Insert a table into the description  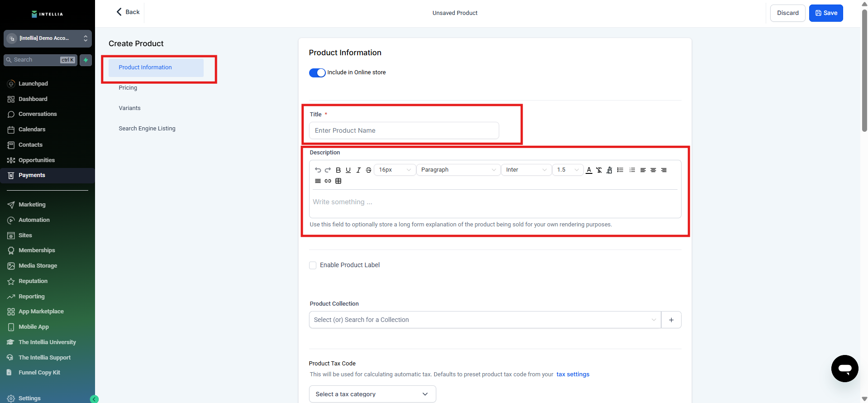338,181
